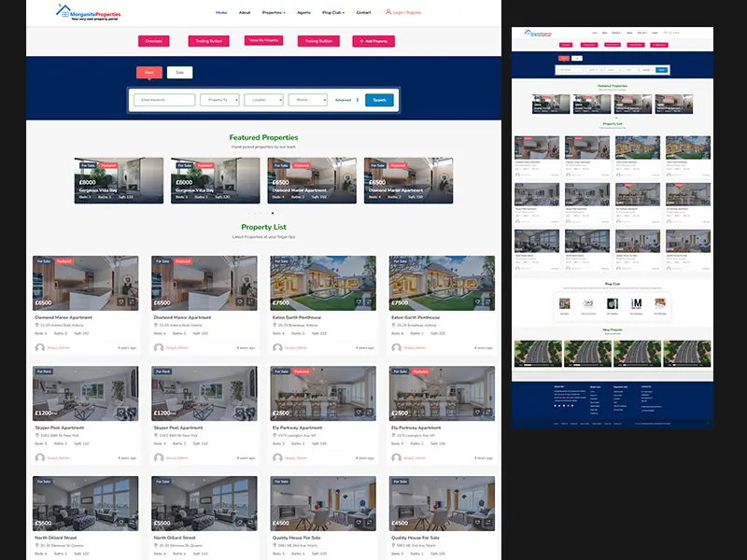
Task: Click compare icon on rightmost Ely Parkway Apartment
Action: click(487, 413)
